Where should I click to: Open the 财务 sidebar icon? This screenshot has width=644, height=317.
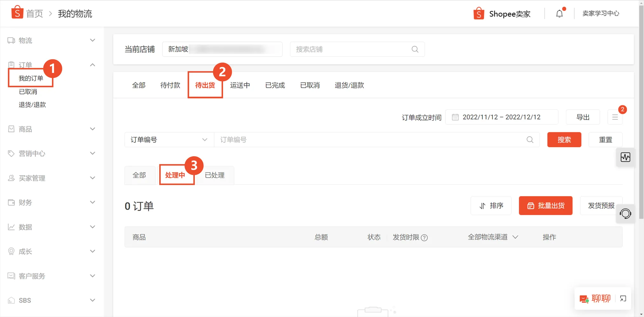tap(11, 202)
